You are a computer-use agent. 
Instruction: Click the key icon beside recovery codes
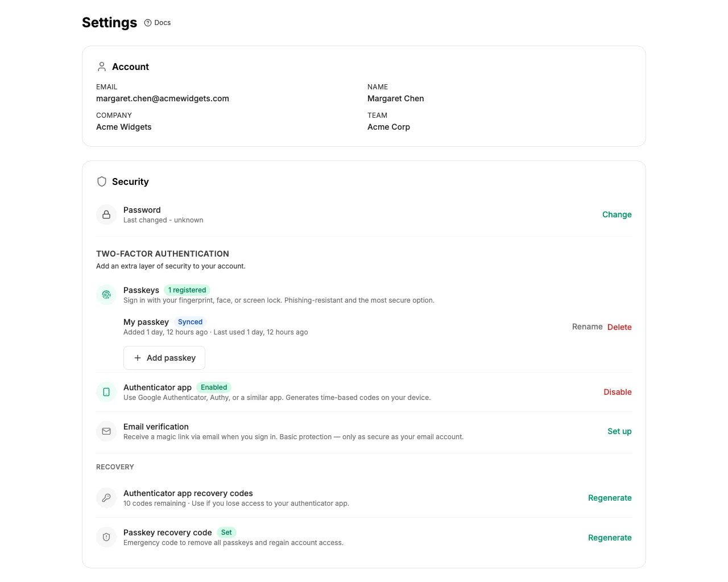(106, 497)
